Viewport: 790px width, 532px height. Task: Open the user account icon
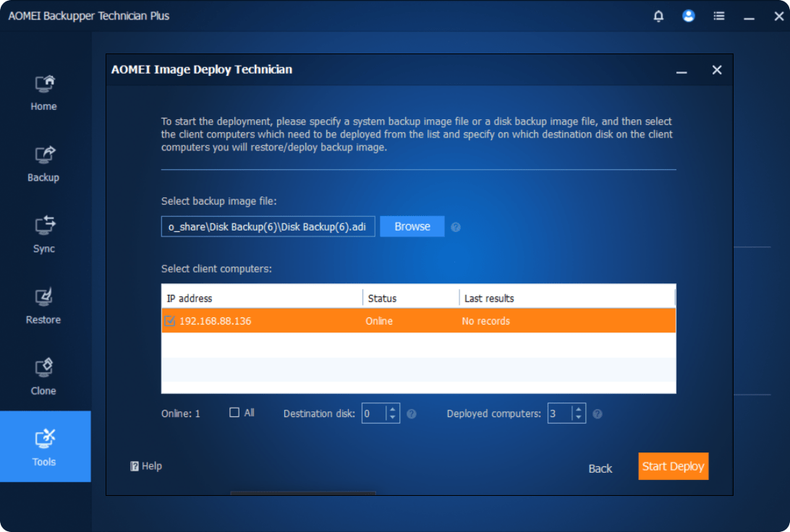[688, 16]
